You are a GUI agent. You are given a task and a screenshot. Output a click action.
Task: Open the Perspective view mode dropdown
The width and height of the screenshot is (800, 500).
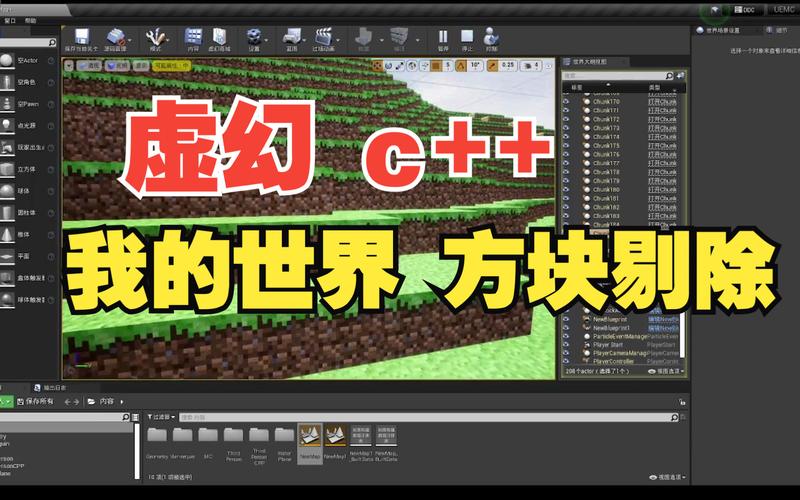(x=89, y=66)
